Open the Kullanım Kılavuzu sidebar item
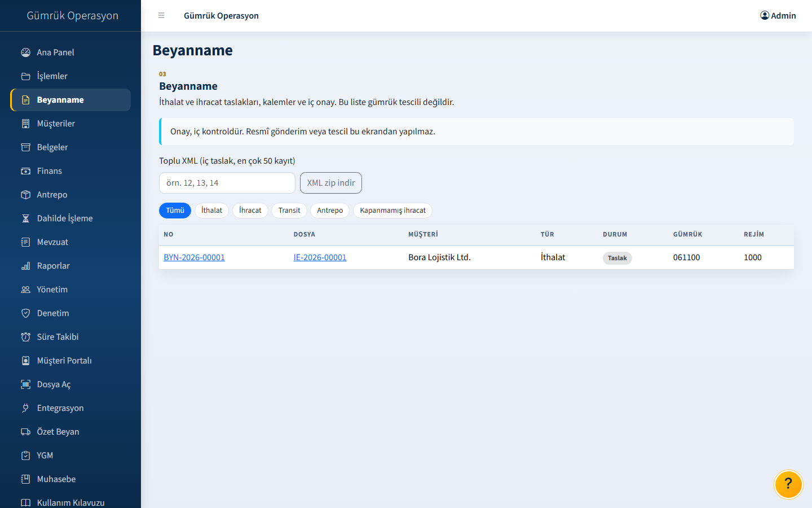The image size is (812, 508). click(x=70, y=502)
